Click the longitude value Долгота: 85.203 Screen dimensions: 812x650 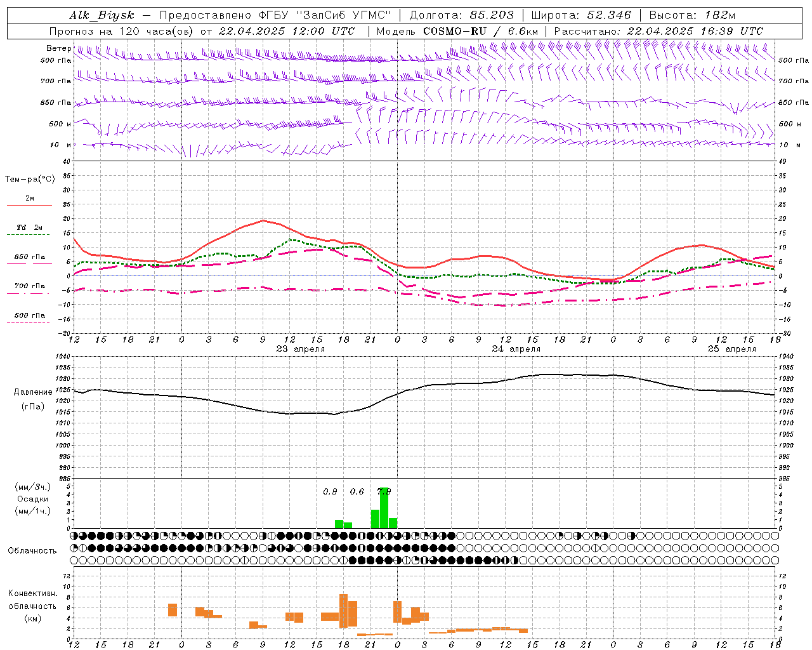(461, 16)
